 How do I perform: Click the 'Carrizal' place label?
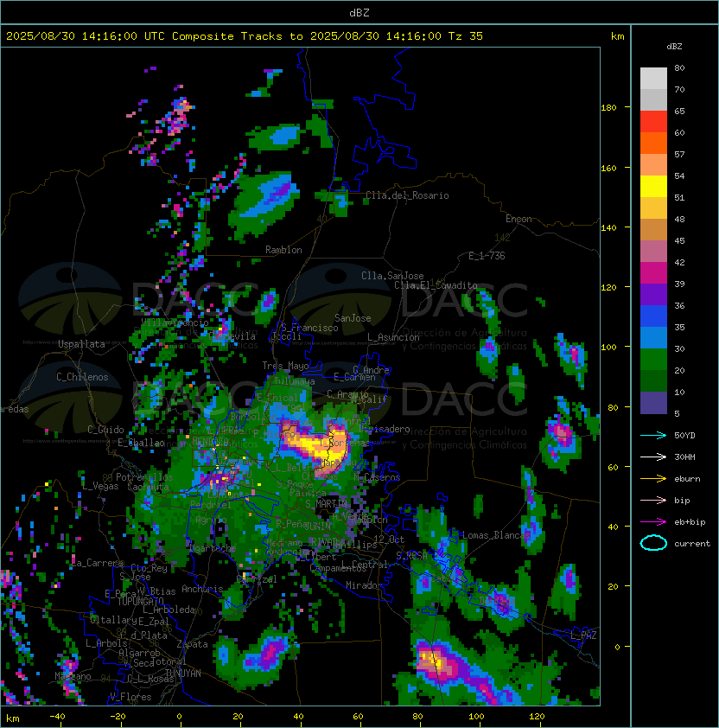[257, 579]
